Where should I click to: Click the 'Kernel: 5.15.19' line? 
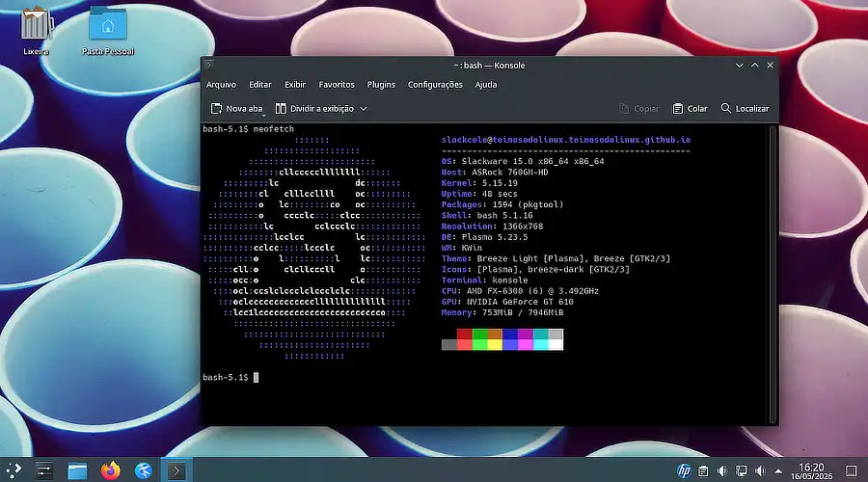(479, 183)
